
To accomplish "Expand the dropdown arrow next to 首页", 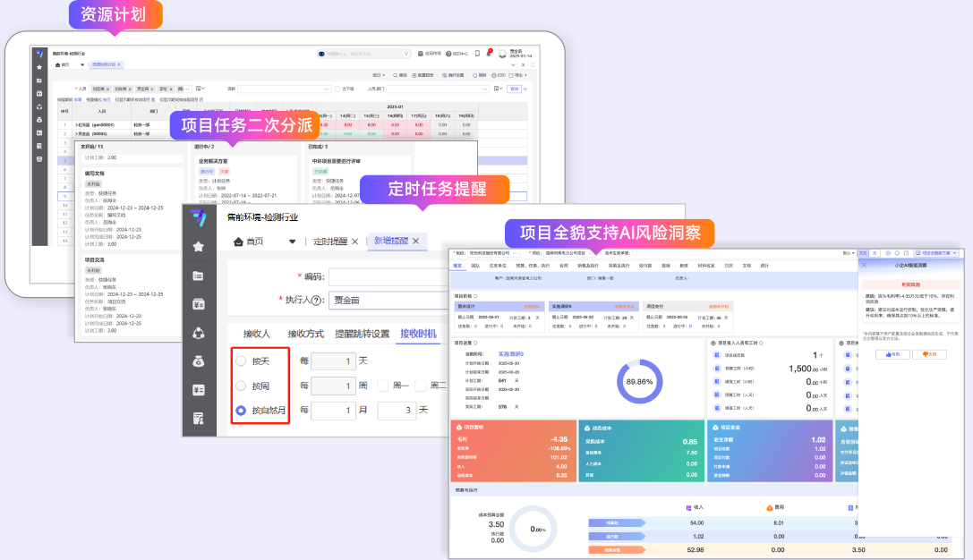I will point(292,242).
